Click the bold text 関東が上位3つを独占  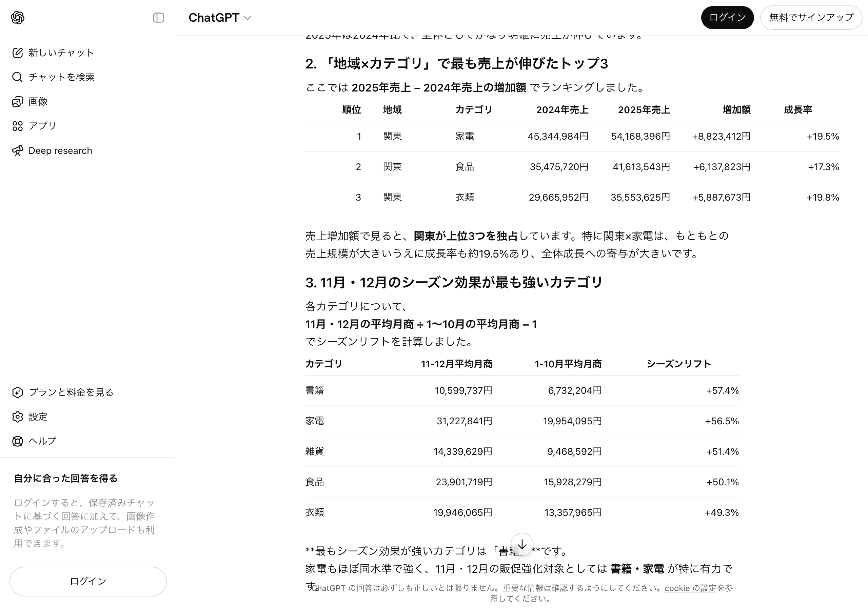coord(466,236)
